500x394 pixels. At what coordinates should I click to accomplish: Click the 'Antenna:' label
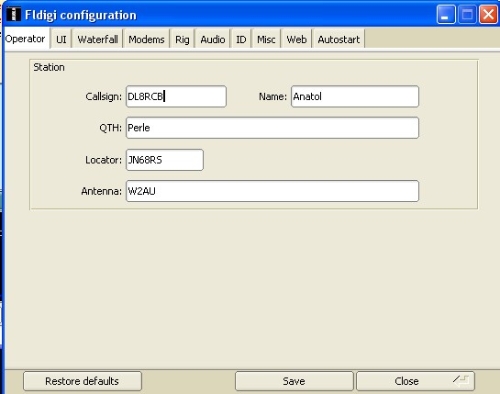coord(102,191)
